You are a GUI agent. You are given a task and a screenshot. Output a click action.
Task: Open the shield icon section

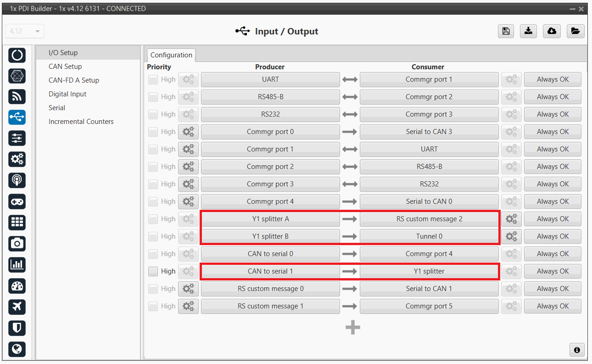17,328
